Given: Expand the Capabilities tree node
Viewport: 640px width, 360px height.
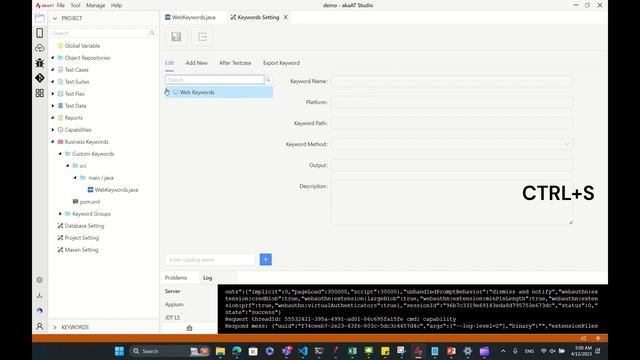Looking at the screenshot, I should (53, 130).
